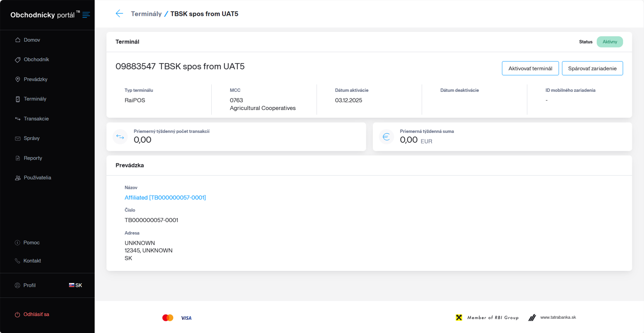Open the Reporty document icon

(x=18, y=158)
